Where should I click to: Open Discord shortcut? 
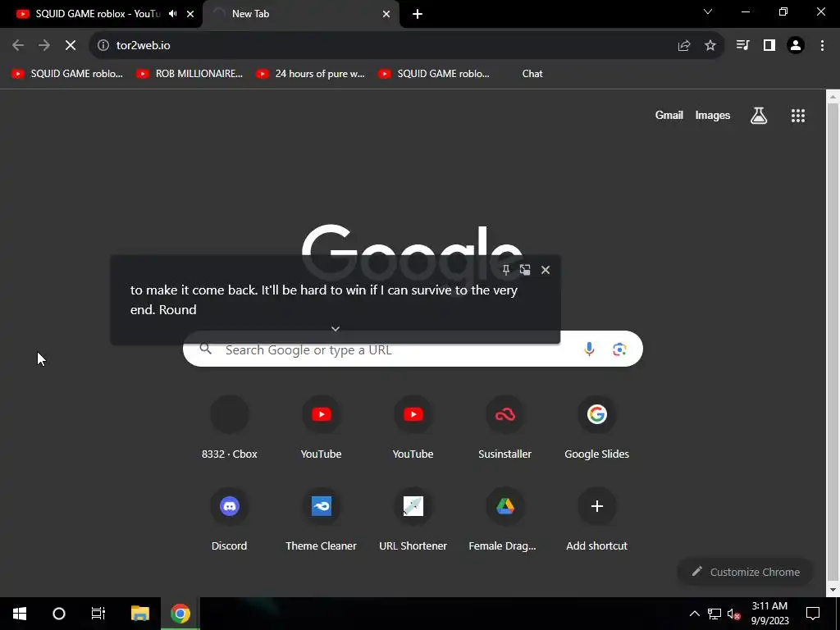click(x=230, y=519)
